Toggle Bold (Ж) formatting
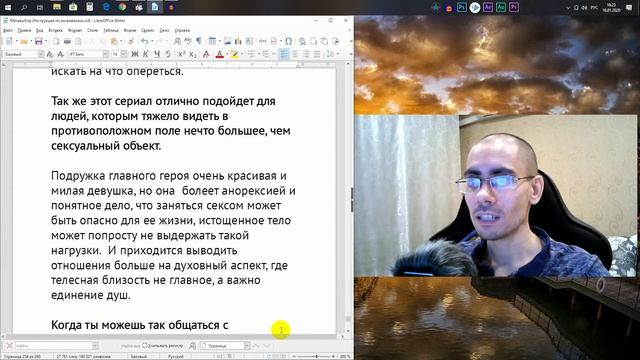The image size is (640, 360). pos(134,54)
